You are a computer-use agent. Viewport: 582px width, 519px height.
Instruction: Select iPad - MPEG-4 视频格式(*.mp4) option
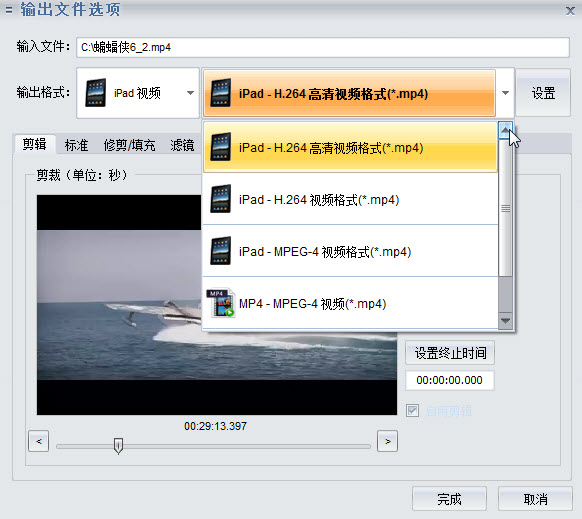coord(350,251)
